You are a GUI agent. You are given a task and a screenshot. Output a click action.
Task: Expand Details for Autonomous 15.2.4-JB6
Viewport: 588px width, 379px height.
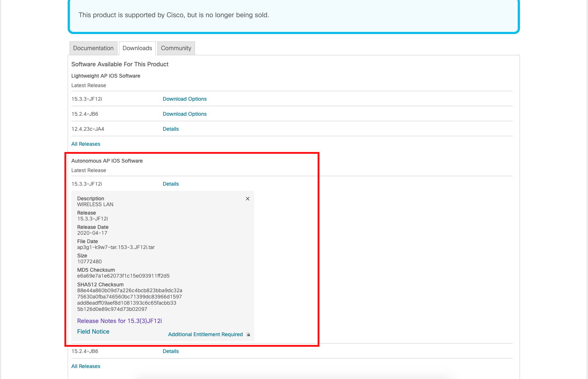coord(171,351)
